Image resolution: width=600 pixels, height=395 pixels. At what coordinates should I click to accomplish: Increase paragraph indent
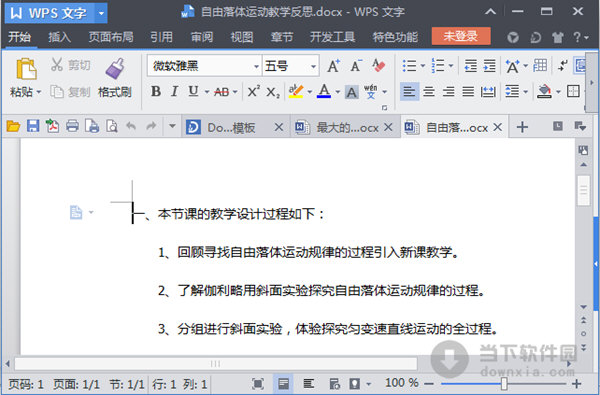coord(489,66)
